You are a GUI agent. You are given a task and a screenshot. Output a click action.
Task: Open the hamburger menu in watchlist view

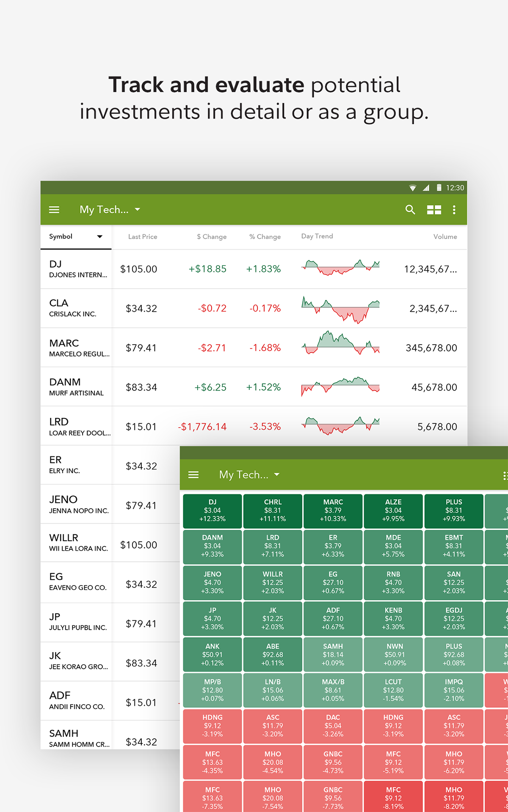coord(54,210)
